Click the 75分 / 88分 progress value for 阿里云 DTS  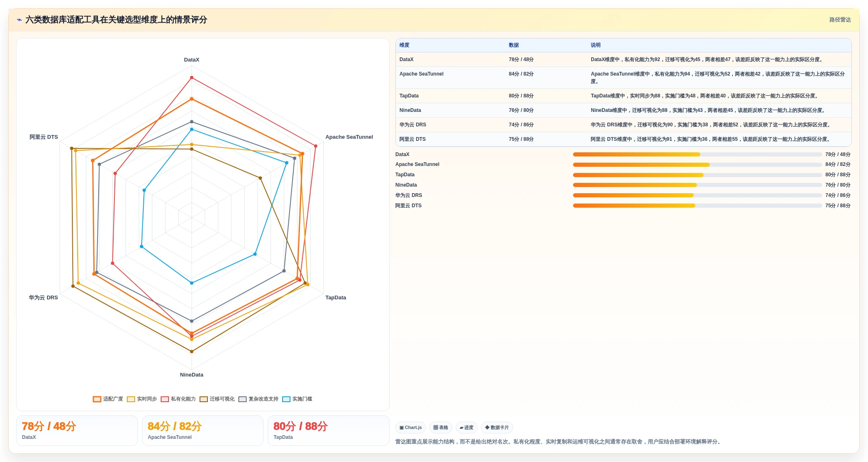(x=838, y=206)
